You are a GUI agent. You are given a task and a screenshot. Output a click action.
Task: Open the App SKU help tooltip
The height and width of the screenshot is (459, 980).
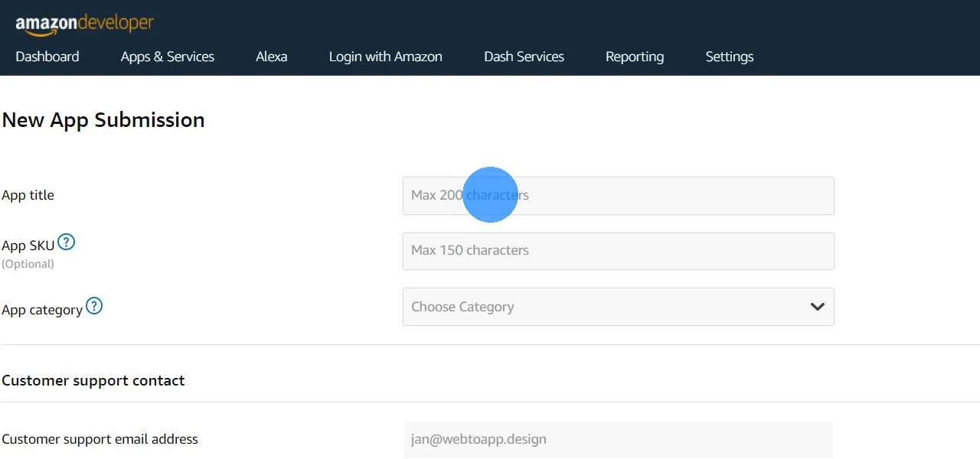click(x=66, y=241)
